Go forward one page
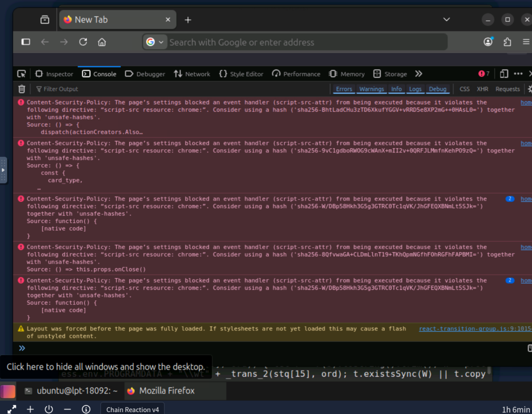Screen dimensions: 532x414 pyautogui.click(x=64, y=42)
